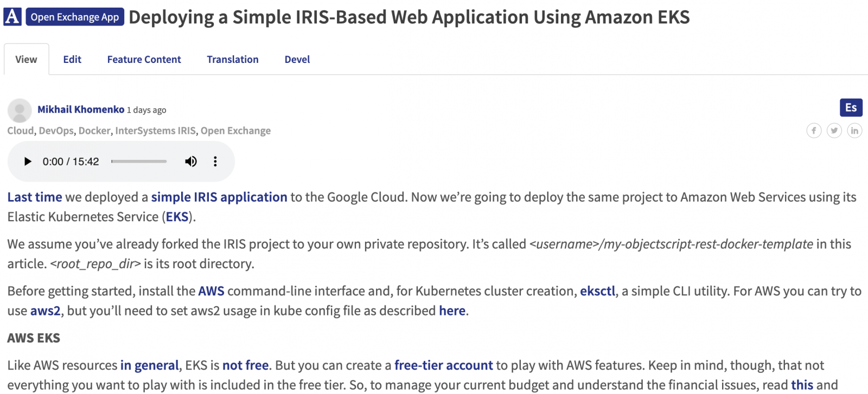Open the eksctl link
868x394 pixels.
coord(598,291)
